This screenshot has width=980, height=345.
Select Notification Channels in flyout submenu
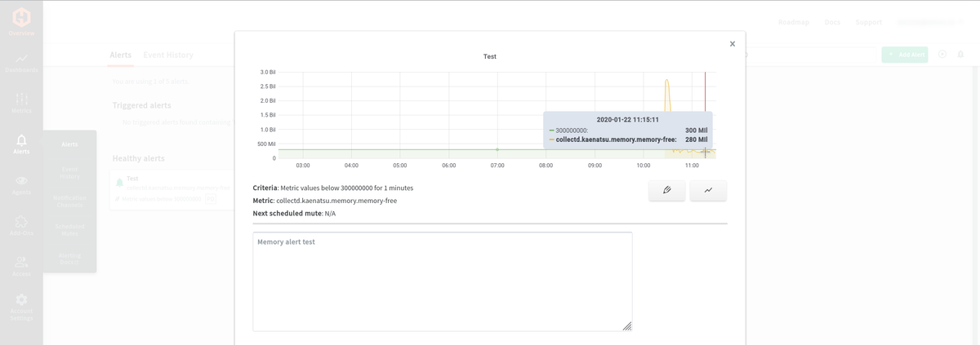69,201
